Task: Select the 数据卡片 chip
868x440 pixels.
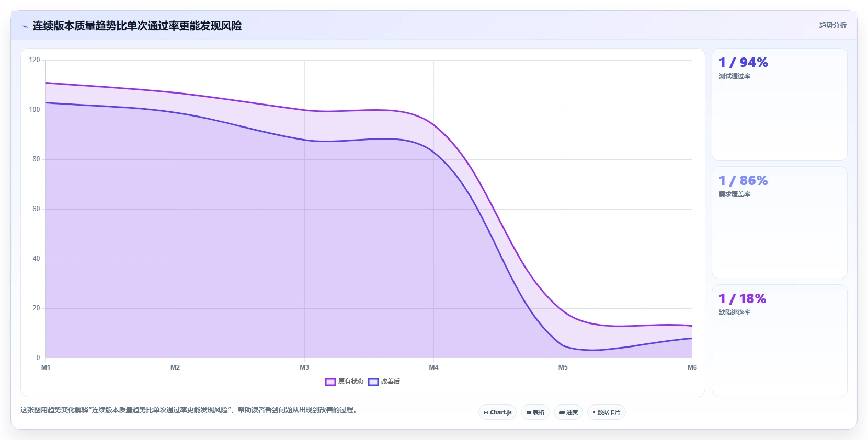Action: click(x=607, y=412)
